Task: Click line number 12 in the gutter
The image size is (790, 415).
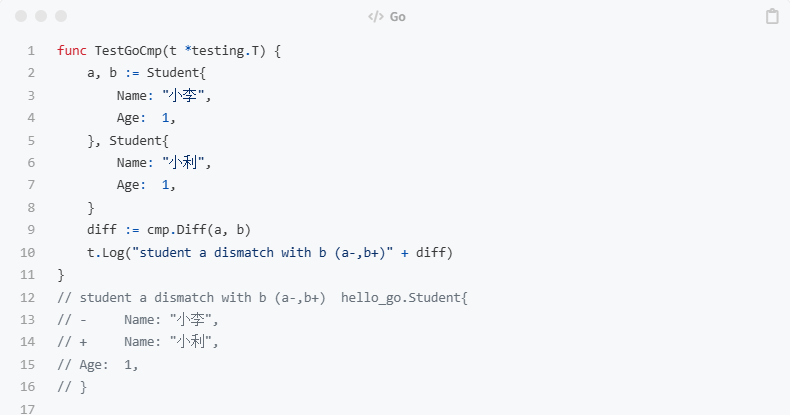Action: coord(28,297)
